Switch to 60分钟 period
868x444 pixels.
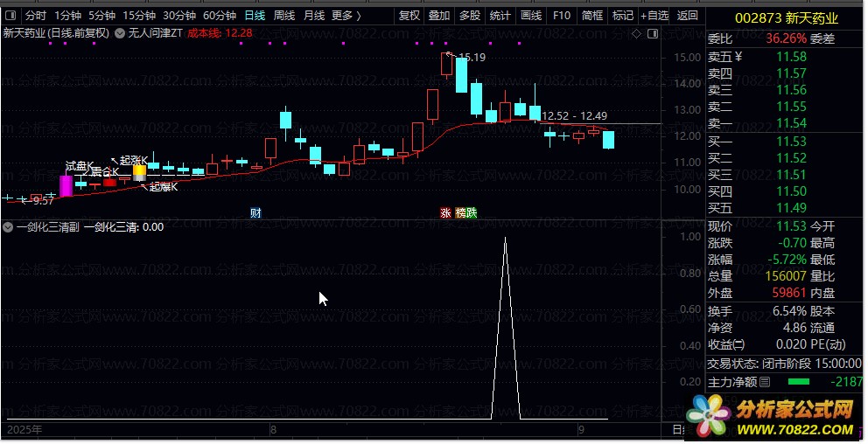220,16
